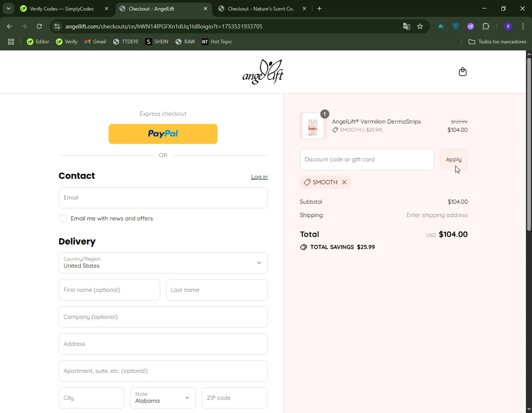Screen dimensions: 532x413
Task: Click the Address field
Action: coord(163,344)
